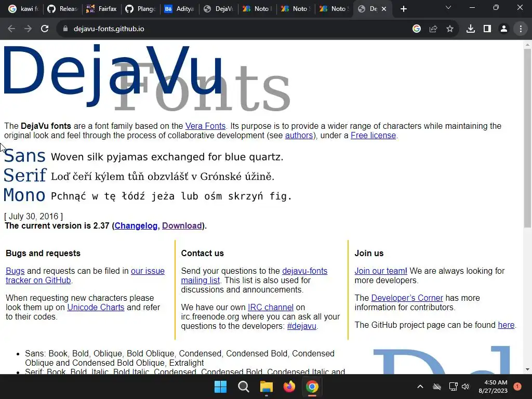
Task: Open the Google icon in the address bar
Action: click(x=417, y=29)
